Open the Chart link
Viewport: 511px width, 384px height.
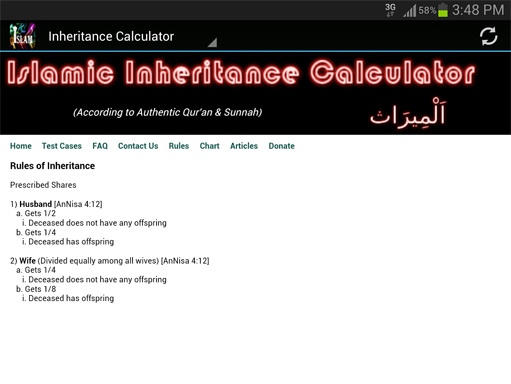(209, 146)
